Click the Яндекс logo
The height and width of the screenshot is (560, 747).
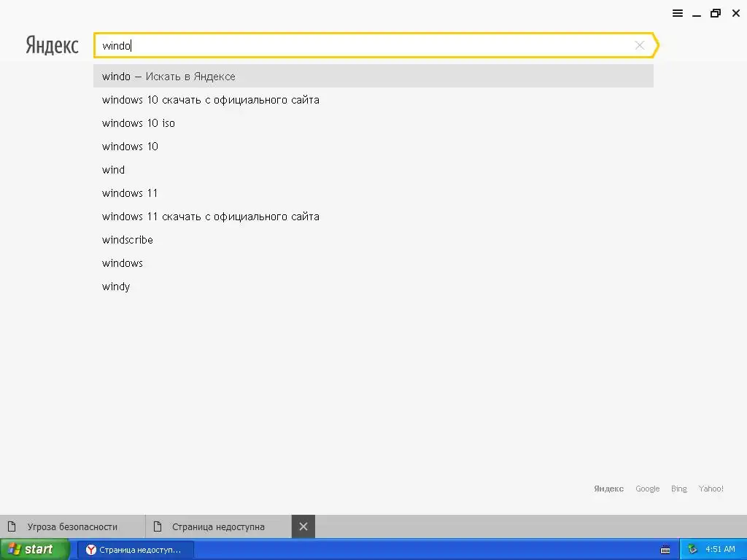coord(52,45)
